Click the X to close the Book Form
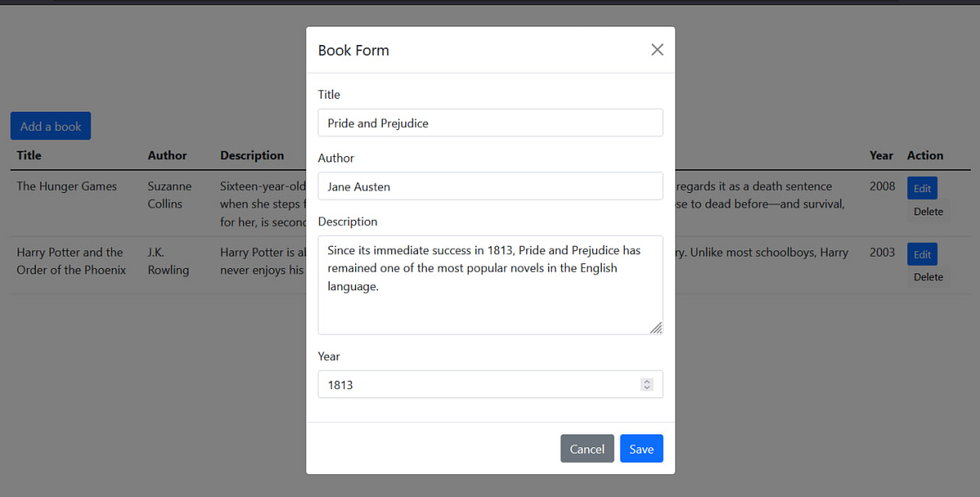The width and height of the screenshot is (980, 497). (x=657, y=49)
